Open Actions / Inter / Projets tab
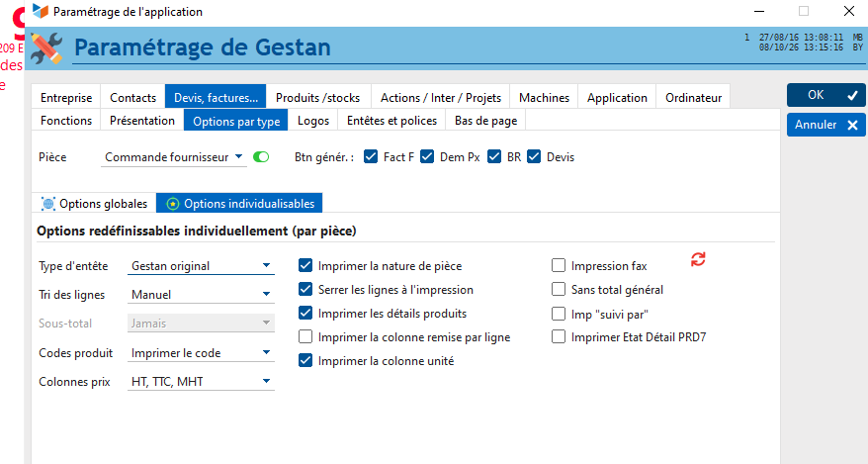Image resolution: width=868 pixels, height=464 pixels. (441, 98)
